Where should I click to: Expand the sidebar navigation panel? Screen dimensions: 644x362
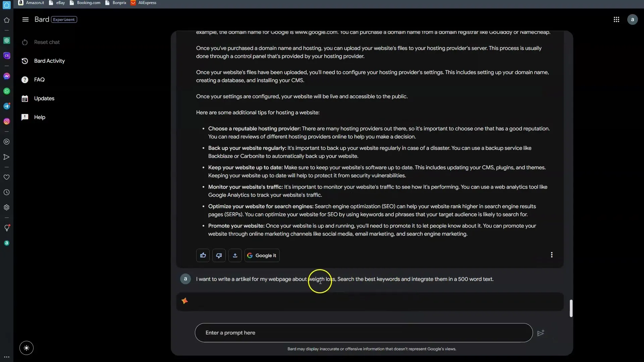(x=25, y=19)
